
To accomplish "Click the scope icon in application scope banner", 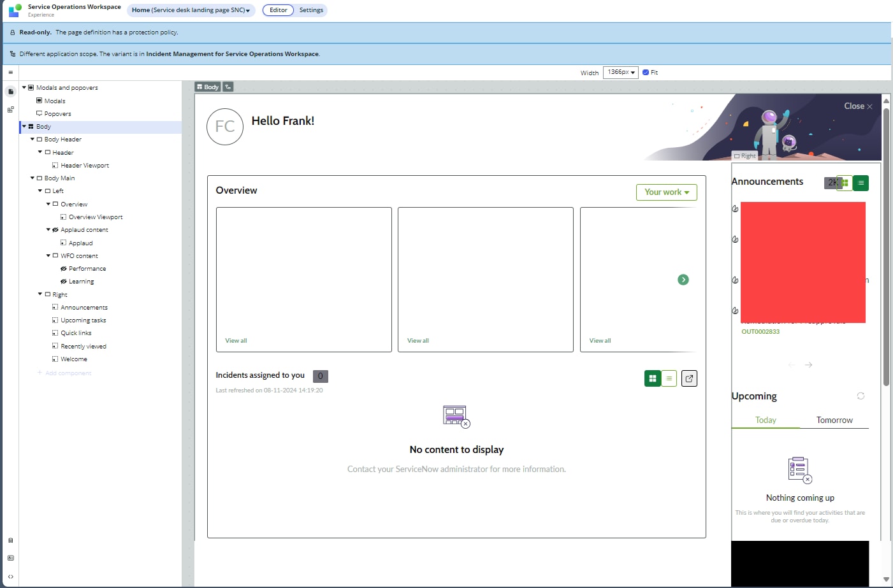I will (13, 54).
